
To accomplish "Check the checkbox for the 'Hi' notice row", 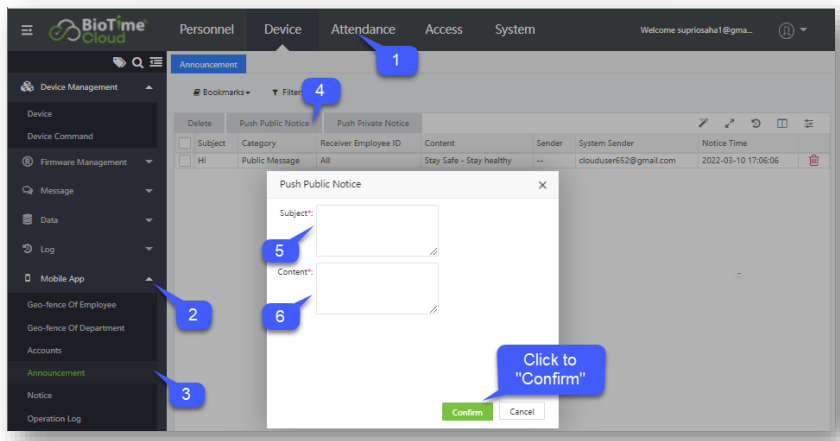I will 184,160.
